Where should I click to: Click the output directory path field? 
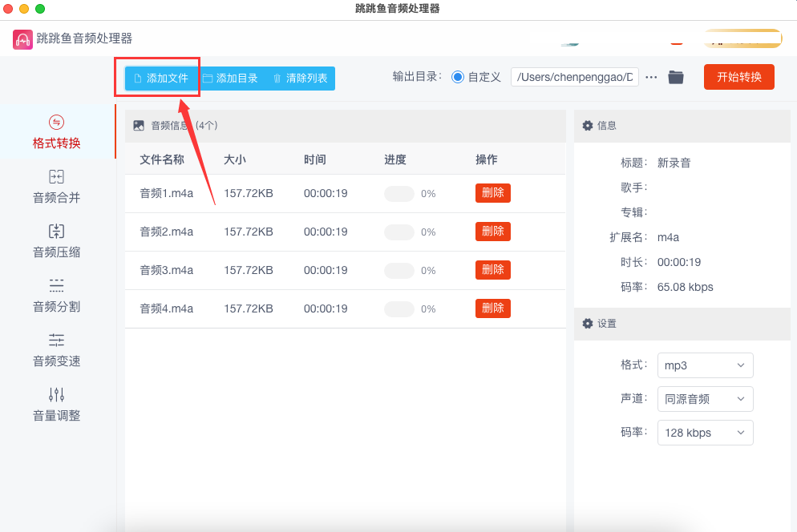pyautogui.click(x=574, y=78)
